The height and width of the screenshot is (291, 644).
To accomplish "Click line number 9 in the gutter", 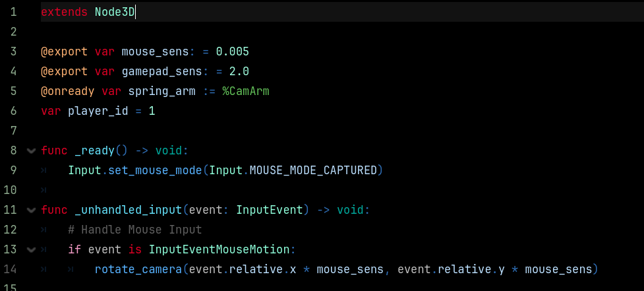I will click(x=13, y=170).
